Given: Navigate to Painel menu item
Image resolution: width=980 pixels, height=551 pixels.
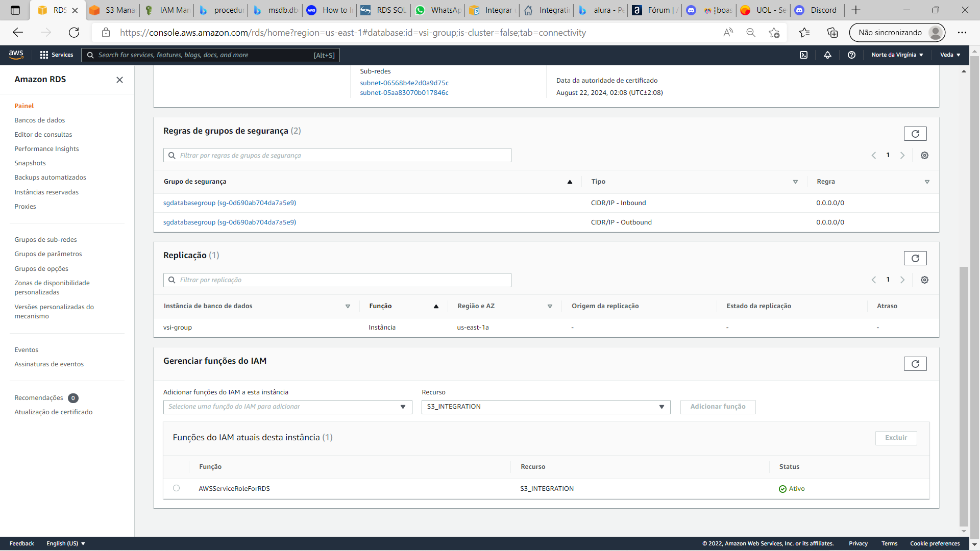Looking at the screenshot, I should 24,106.
